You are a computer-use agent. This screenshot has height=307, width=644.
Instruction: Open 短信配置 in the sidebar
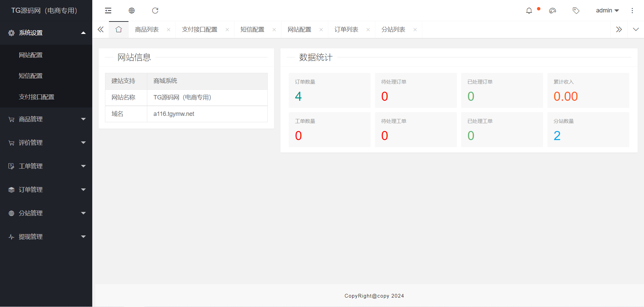31,76
